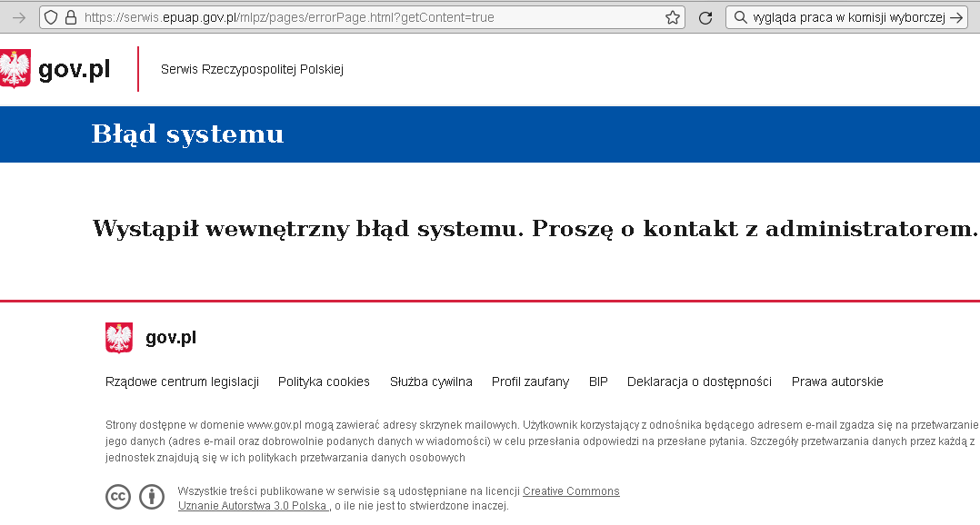This screenshot has width=980, height=525.
Task: Toggle the bookmark star in address bar
Action: pyautogui.click(x=670, y=16)
